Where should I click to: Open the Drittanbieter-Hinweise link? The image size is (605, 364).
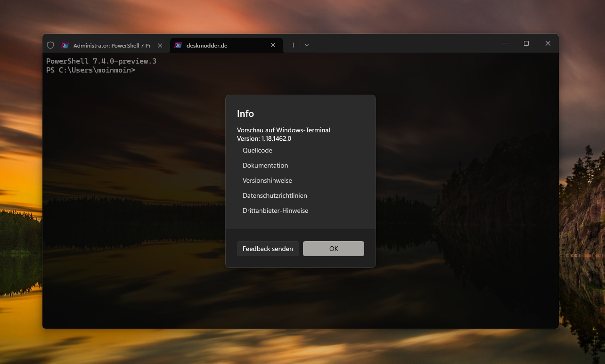pos(275,210)
